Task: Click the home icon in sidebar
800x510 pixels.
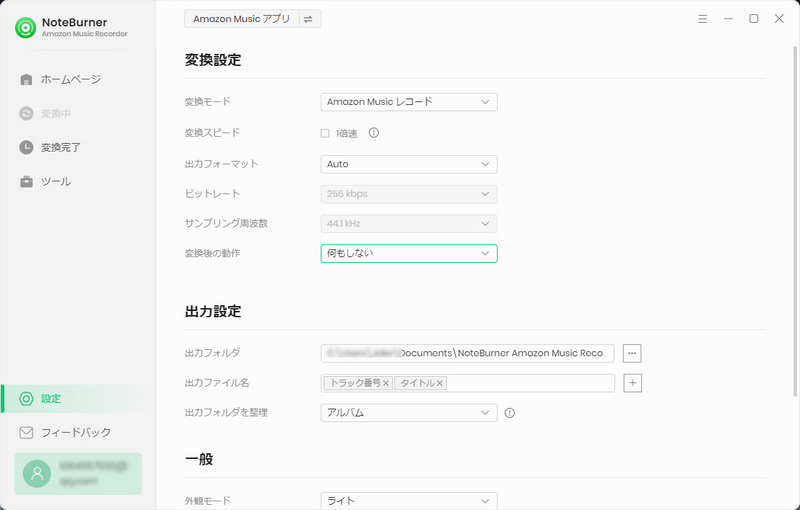Action: [x=26, y=80]
